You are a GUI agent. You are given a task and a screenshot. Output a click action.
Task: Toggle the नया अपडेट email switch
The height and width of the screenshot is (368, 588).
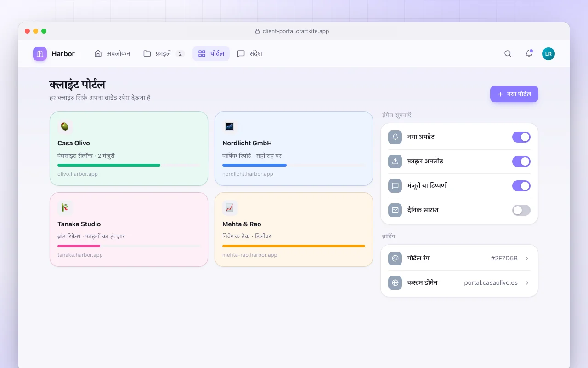coord(521,137)
